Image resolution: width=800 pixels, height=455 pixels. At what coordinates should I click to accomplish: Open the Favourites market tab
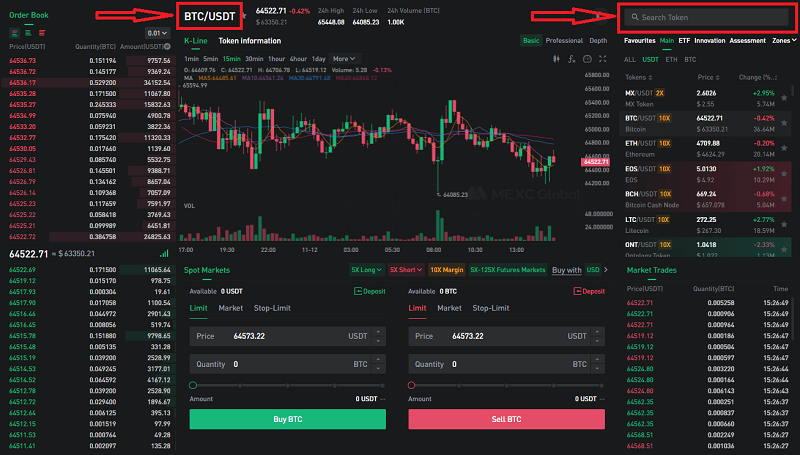click(639, 40)
